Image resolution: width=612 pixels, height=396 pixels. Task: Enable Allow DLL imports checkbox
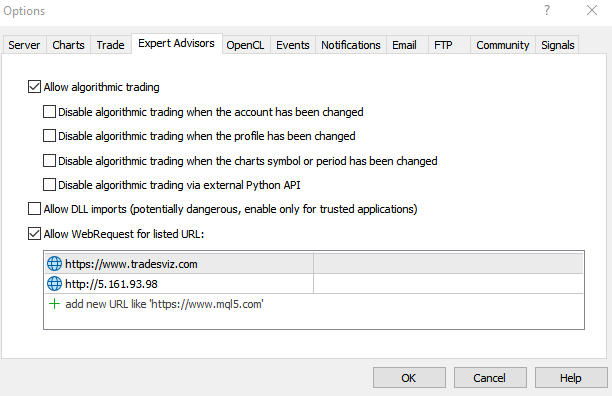point(34,209)
